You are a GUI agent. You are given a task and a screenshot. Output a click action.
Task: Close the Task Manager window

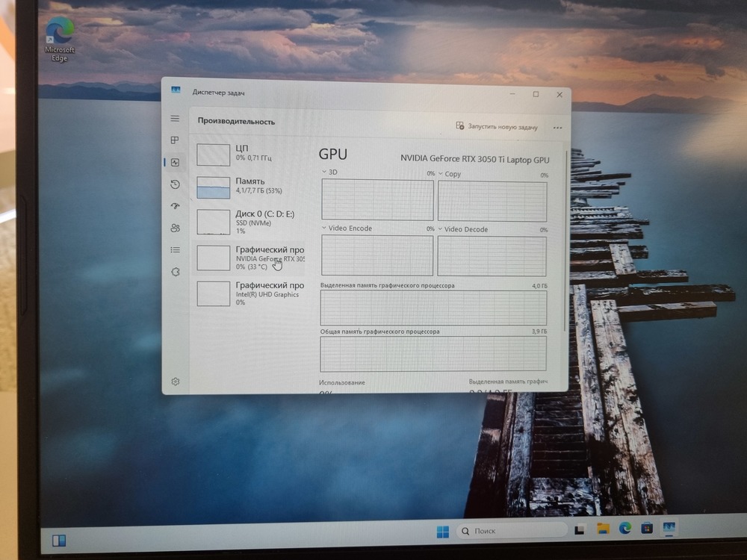point(560,95)
